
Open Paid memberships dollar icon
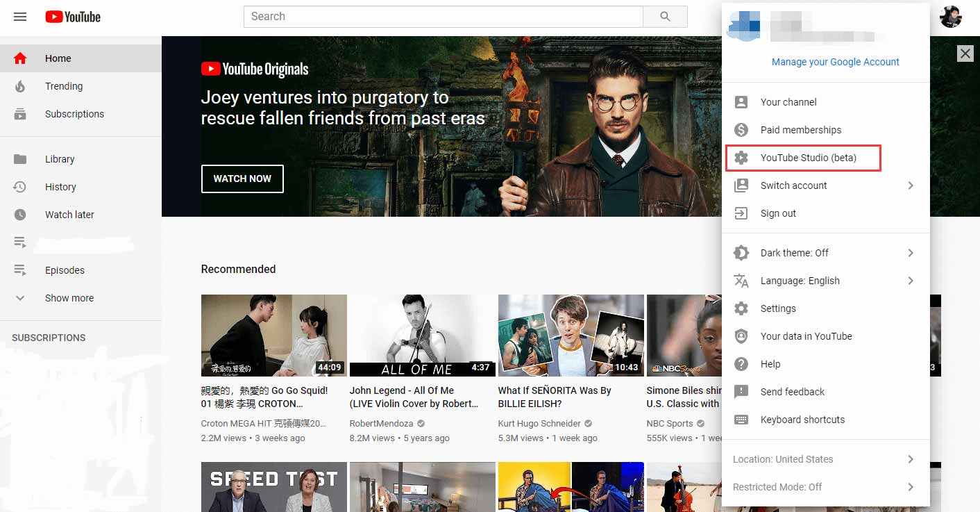pyautogui.click(x=741, y=130)
